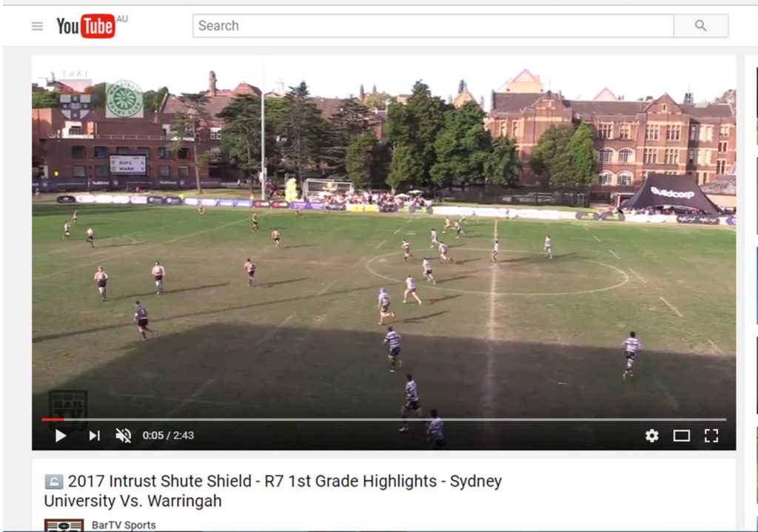The width and height of the screenshot is (758, 532).
Task: Click the lock icon beside the title
Action: 53,482
